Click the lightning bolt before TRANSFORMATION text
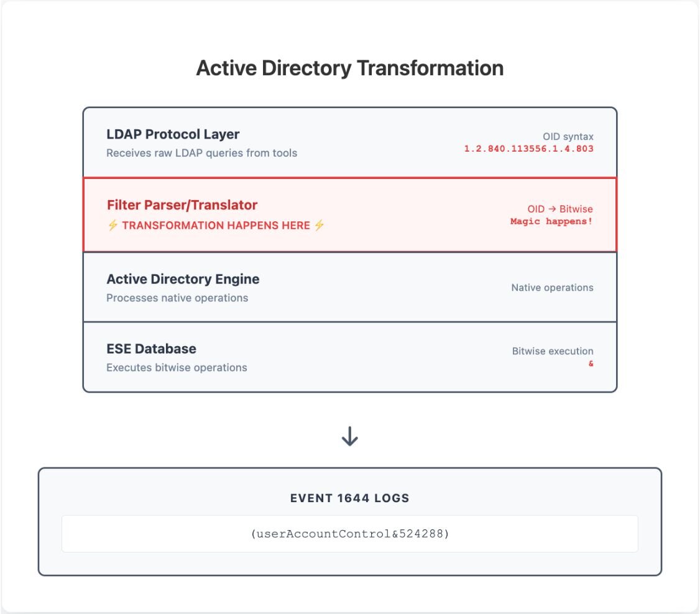This screenshot has height=614, width=700. 113,226
